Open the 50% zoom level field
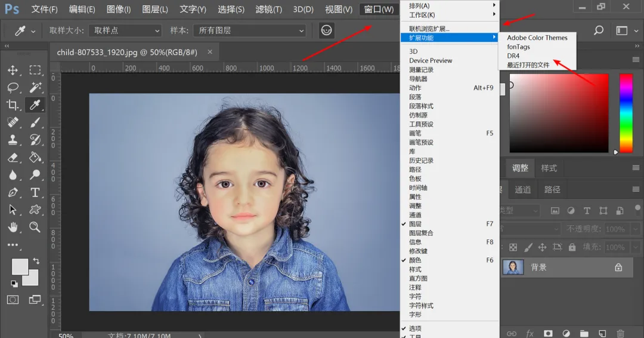This screenshot has width=644, height=338. click(x=66, y=336)
